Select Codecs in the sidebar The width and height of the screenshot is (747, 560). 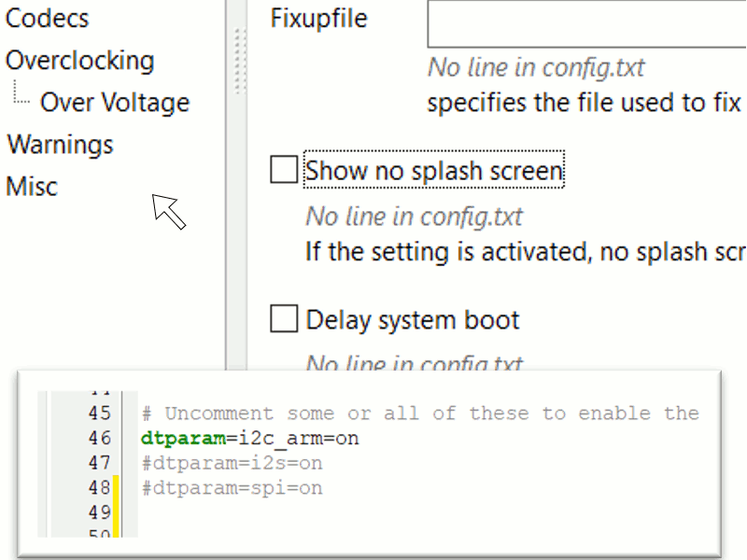[47, 18]
